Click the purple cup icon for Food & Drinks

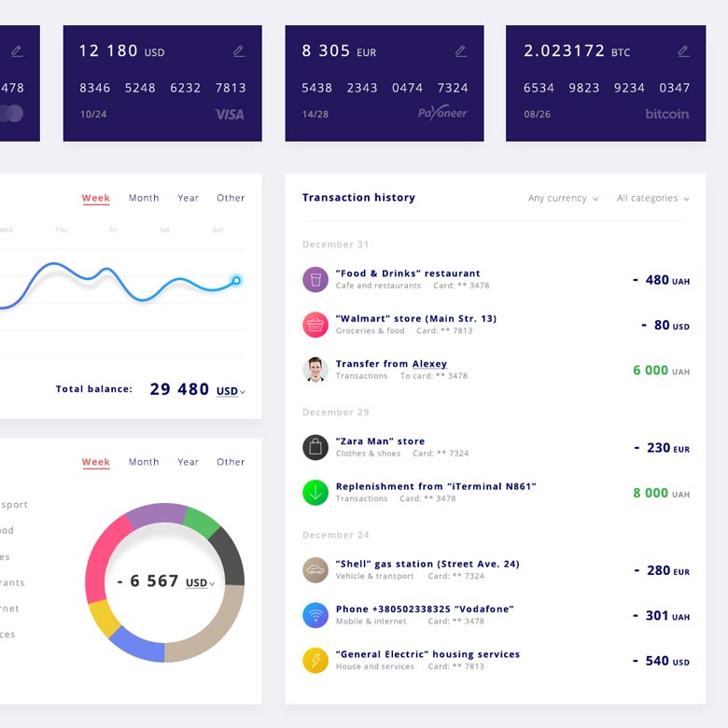(x=315, y=279)
